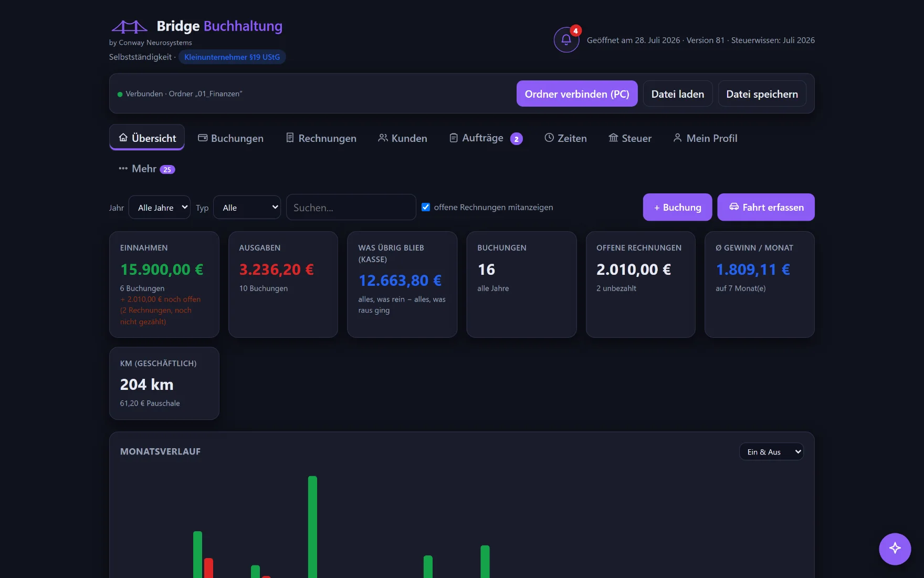Open the Steuer tab
Image resolution: width=924 pixels, height=578 pixels.
tap(630, 138)
